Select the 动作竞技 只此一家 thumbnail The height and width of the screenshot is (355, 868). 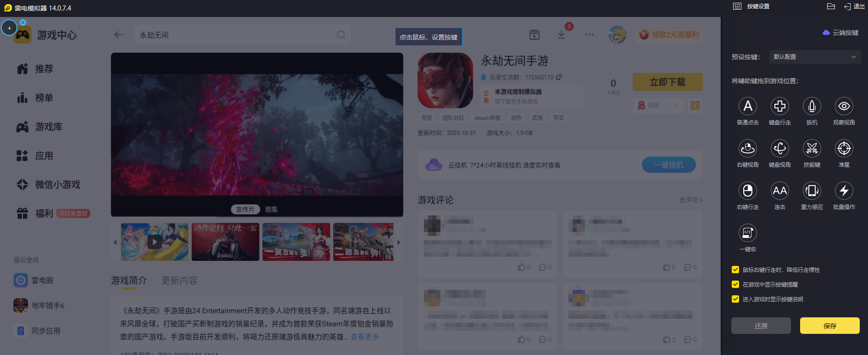click(225, 242)
